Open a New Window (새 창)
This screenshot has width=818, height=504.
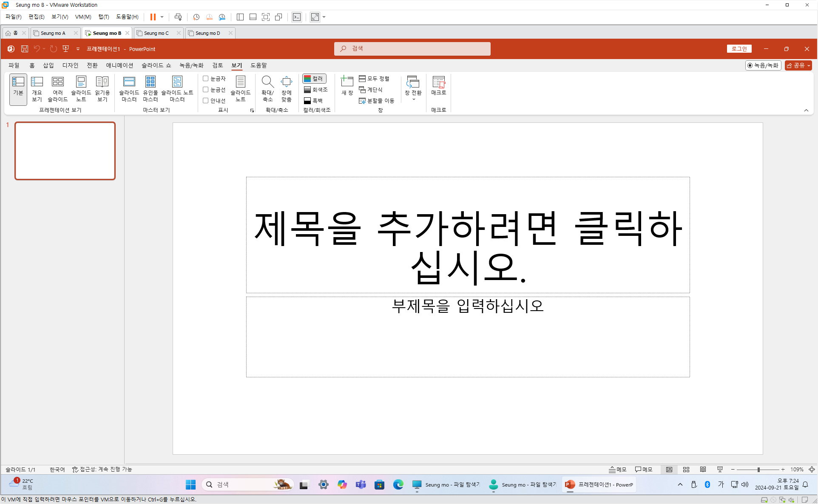click(x=347, y=85)
